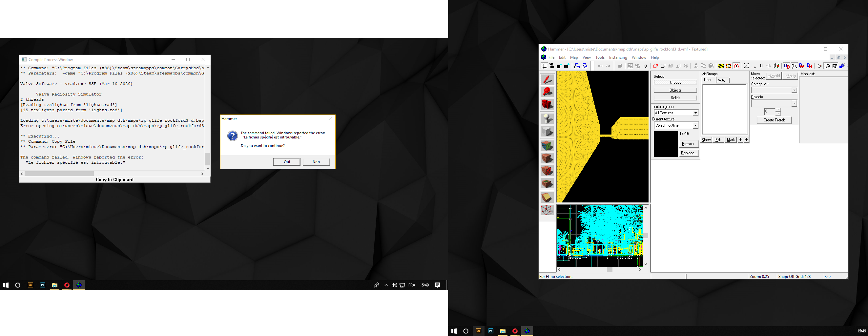Click stepper up arrow beside 0 field
Viewport: 868px width, 336px height.
(778, 110)
